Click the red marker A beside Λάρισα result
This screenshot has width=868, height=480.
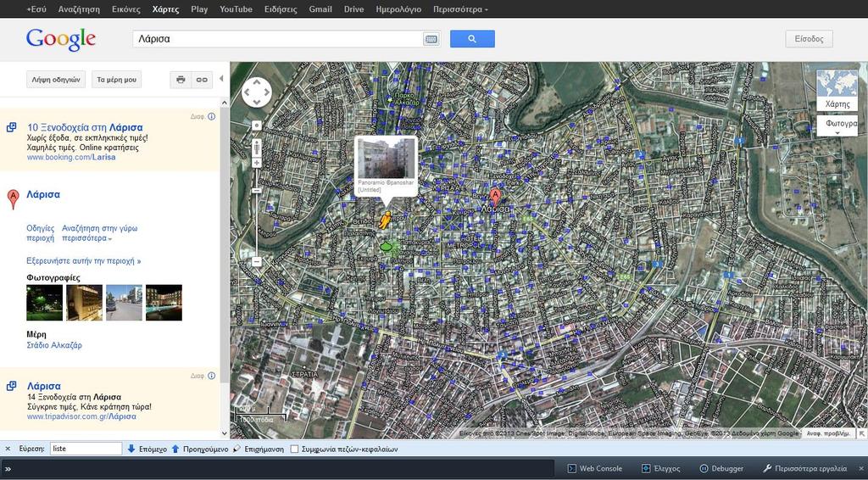click(x=13, y=199)
